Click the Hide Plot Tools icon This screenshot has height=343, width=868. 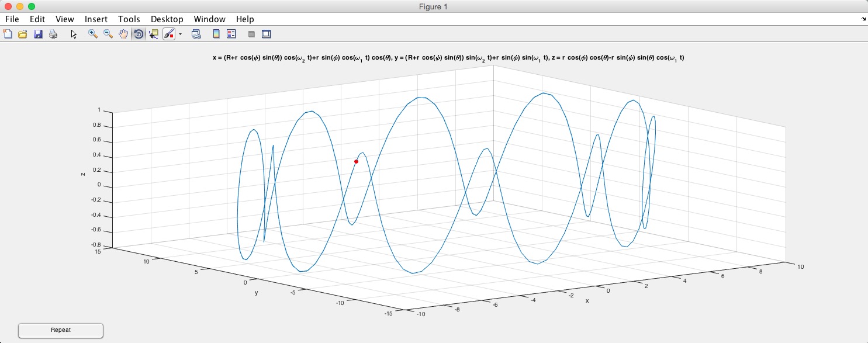click(x=251, y=34)
